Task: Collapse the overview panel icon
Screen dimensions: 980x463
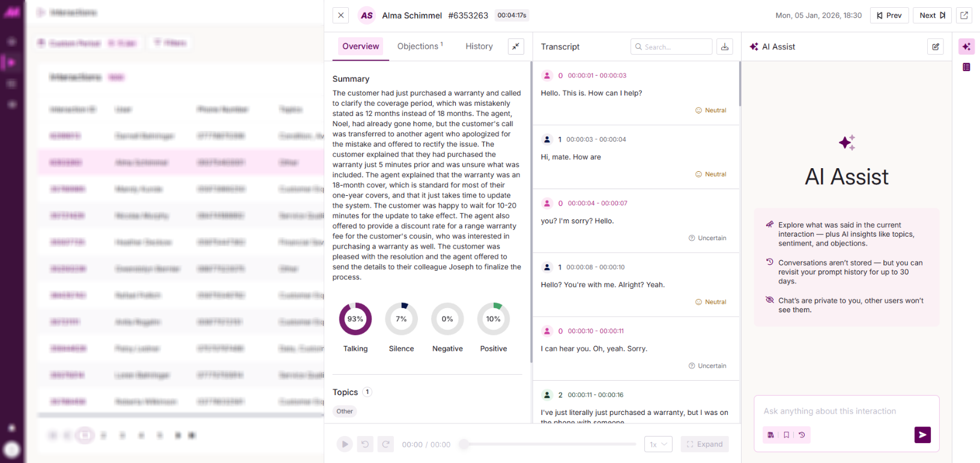Action: pyautogui.click(x=516, y=46)
